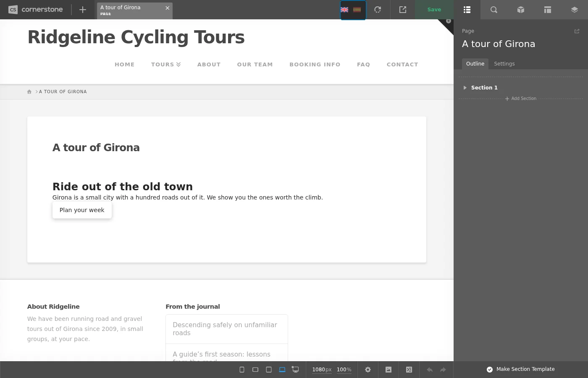The height and width of the screenshot is (378, 588).
Task: Refresh the preview with the reload icon
Action: pos(378,10)
